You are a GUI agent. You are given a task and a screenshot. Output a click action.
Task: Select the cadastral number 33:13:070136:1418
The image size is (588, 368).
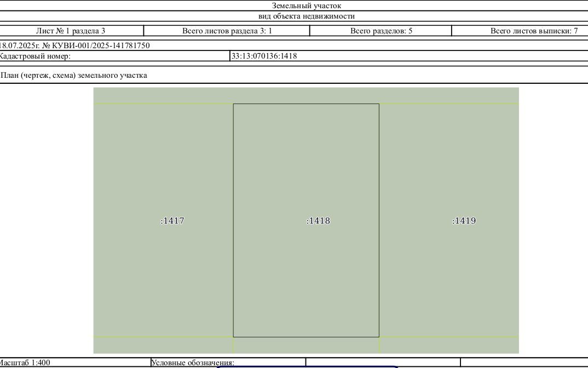tap(264, 56)
